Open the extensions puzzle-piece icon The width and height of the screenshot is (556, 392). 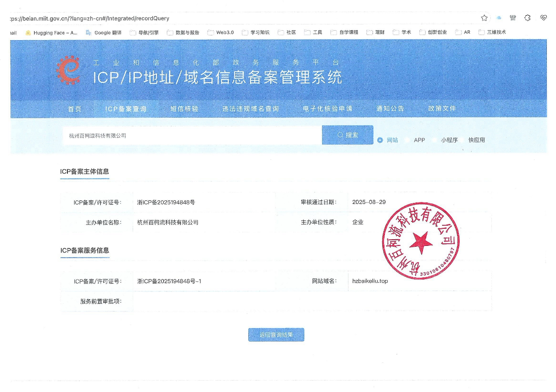(528, 18)
